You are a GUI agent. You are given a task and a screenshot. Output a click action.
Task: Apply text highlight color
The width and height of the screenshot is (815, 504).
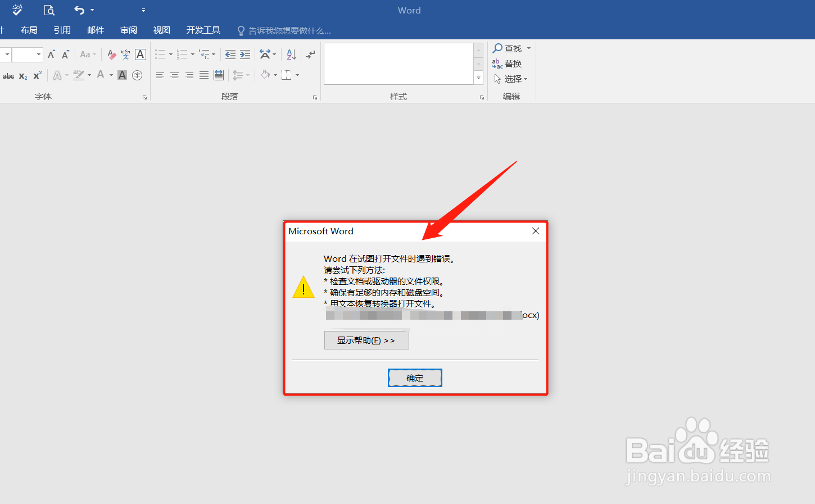point(79,75)
